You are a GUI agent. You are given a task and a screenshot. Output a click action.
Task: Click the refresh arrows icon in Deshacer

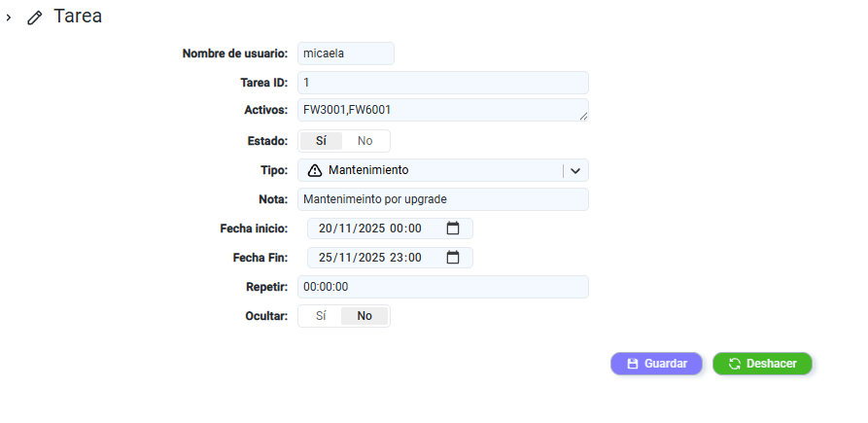735,364
